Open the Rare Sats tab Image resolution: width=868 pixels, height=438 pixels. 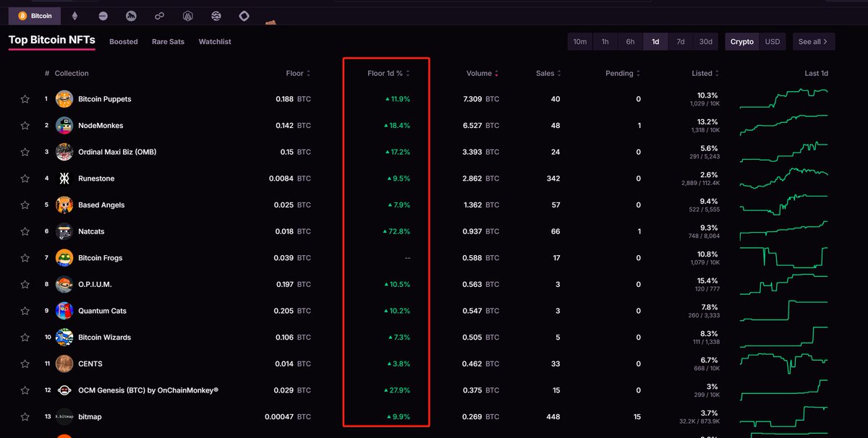tap(168, 42)
